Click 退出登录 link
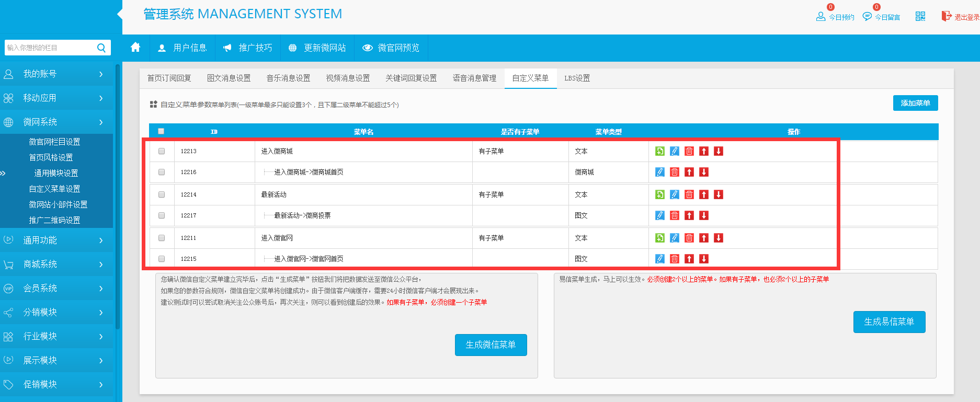 click(x=961, y=17)
